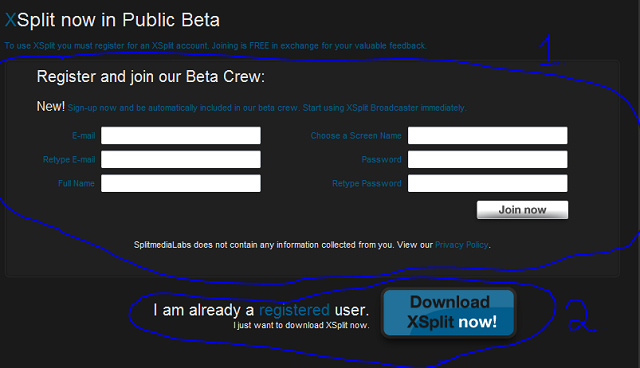The height and width of the screenshot is (368, 640).
Task: Click the 'Retype Password' label
Action: coord(367,184)
